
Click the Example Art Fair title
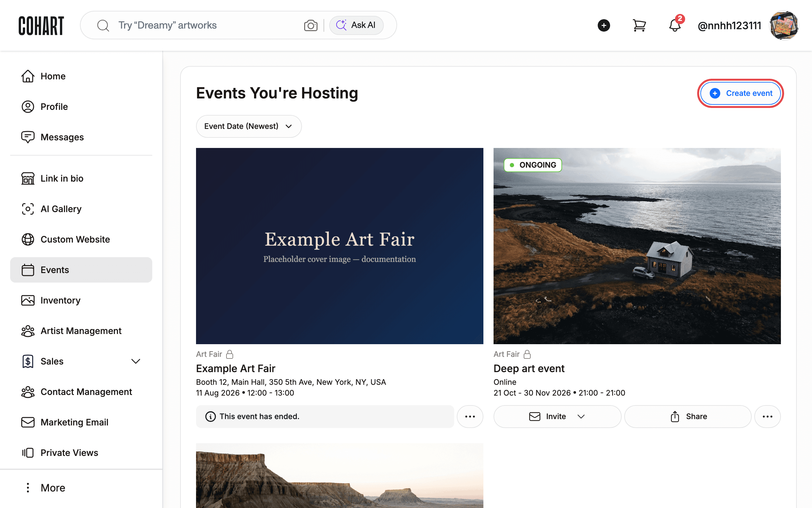236,369
